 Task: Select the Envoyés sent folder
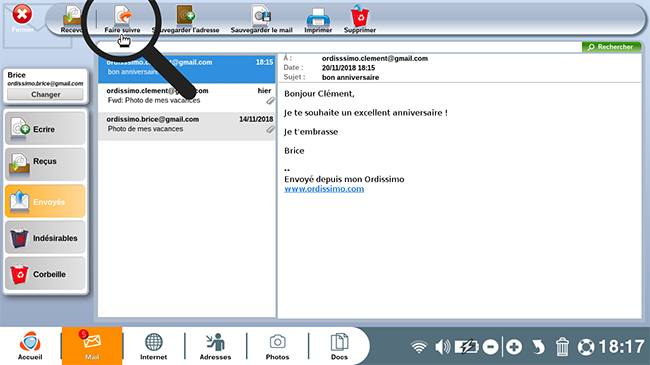tap(45, 202)
